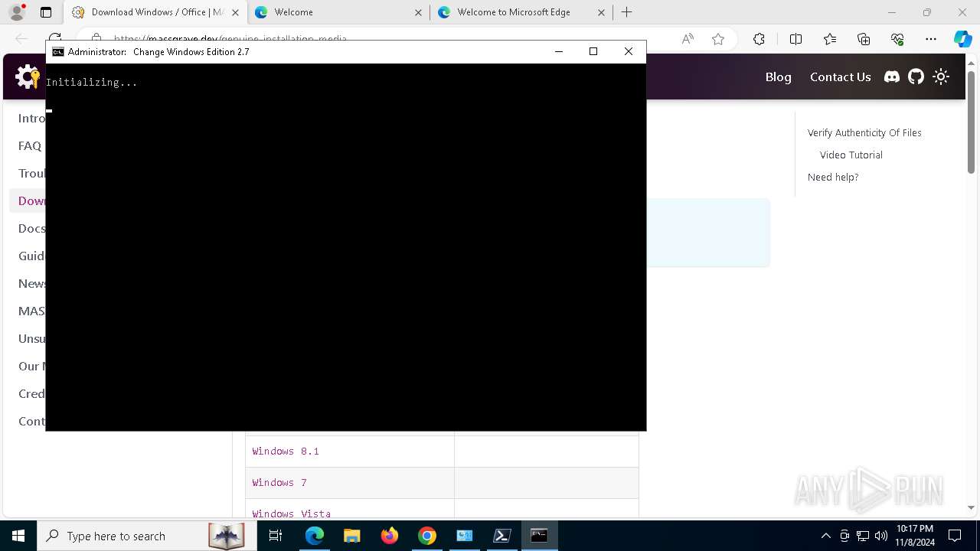Maximize the Change Windows Edition console window
980x551 pixels.
pyautogui.click(x=593, y=51)
